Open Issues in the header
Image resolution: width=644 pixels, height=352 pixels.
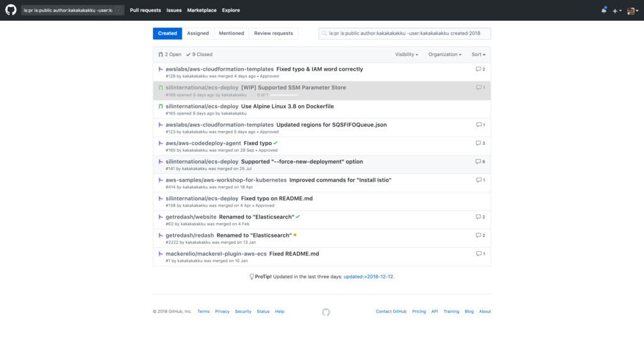[x=174, y=10]
